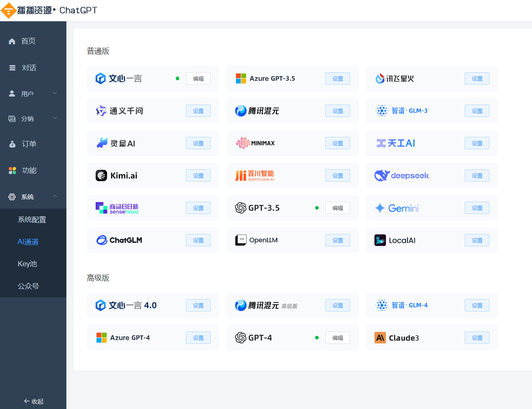Select the Key池 submenu item
Image resolution: width=532 pixels, height=409 pixels.
pos(27,264)
